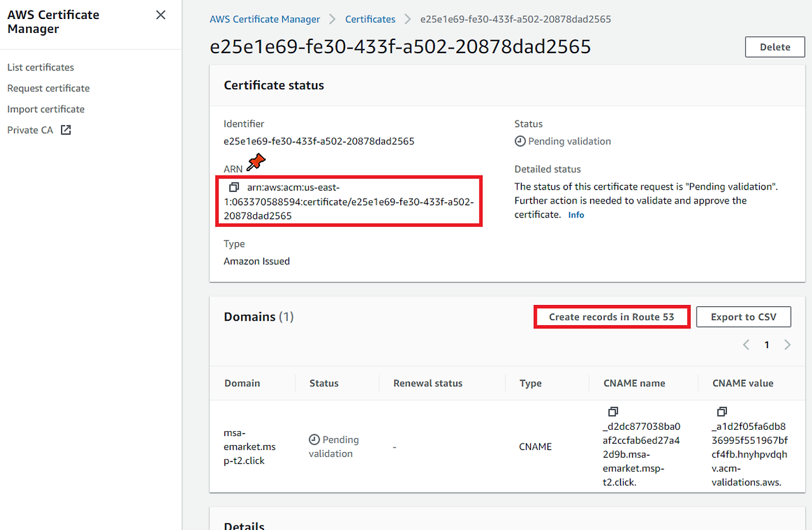Click the pending validation clock icon in Status

coord(520,141)
